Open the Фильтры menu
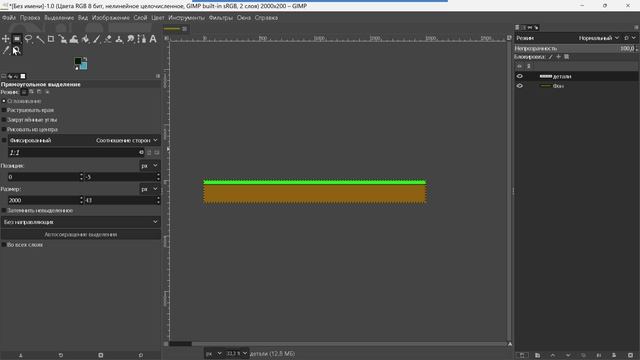640x360 pixels. point(220,18)
